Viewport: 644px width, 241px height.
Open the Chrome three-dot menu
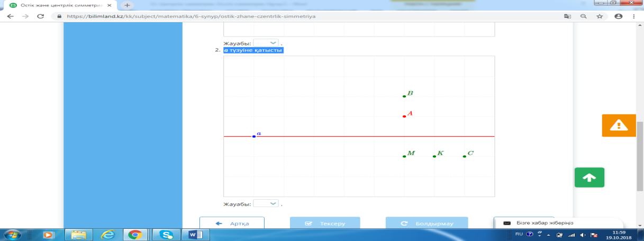pos(634,16)
